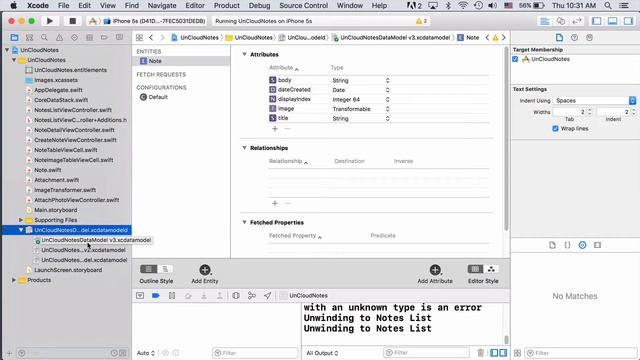Open the All Output console dropdown
The image size is (640, 360).
point(322,353)
